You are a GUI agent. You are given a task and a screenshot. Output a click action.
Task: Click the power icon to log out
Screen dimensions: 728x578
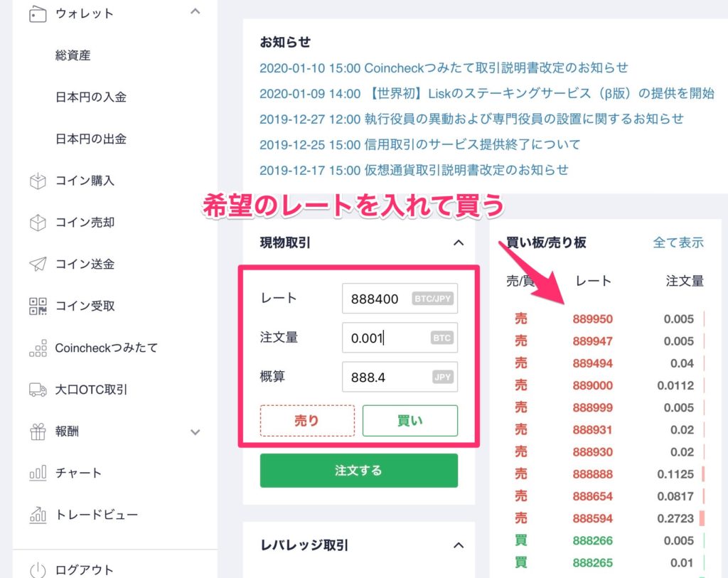[x=38, y=569]
